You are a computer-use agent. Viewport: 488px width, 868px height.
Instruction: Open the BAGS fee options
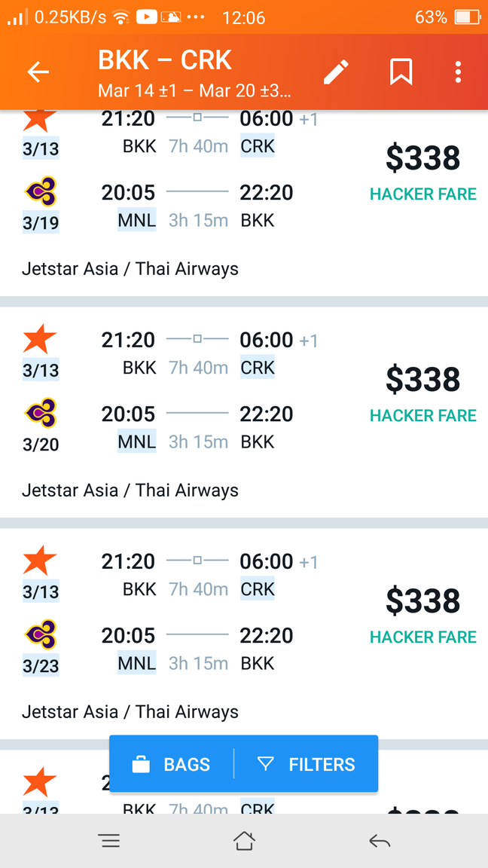coord(171,764)
